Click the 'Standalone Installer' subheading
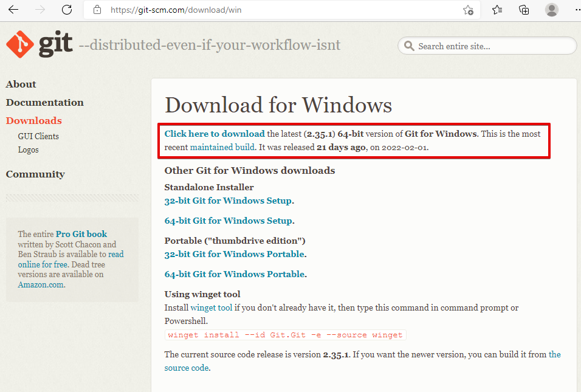This screenshot has height=392, width=581. [209, 187]
